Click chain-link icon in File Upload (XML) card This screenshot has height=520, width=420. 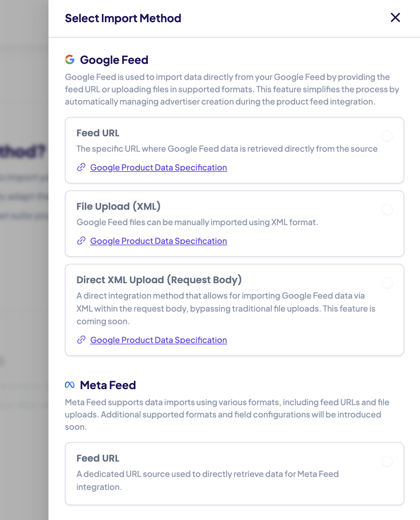point(81,241)
